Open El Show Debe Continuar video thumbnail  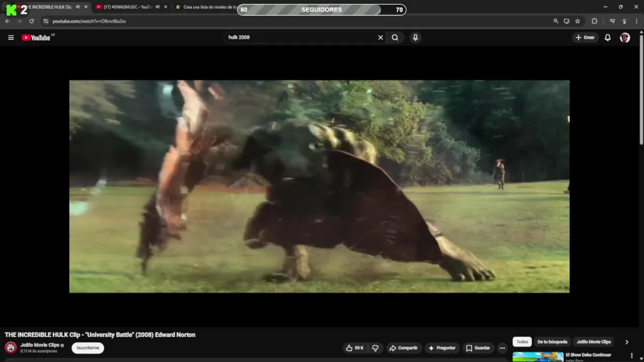[538, 357]
